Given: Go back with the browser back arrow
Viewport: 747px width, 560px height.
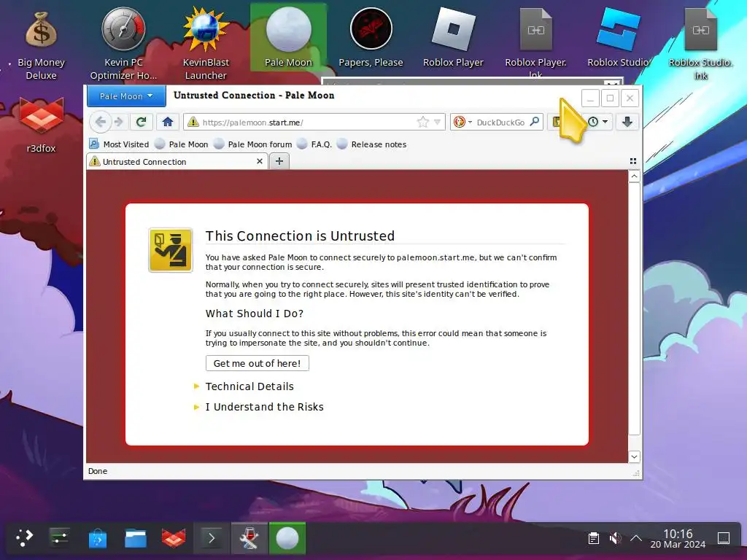Looking at the screenshot, I should [x=101, y=122].
